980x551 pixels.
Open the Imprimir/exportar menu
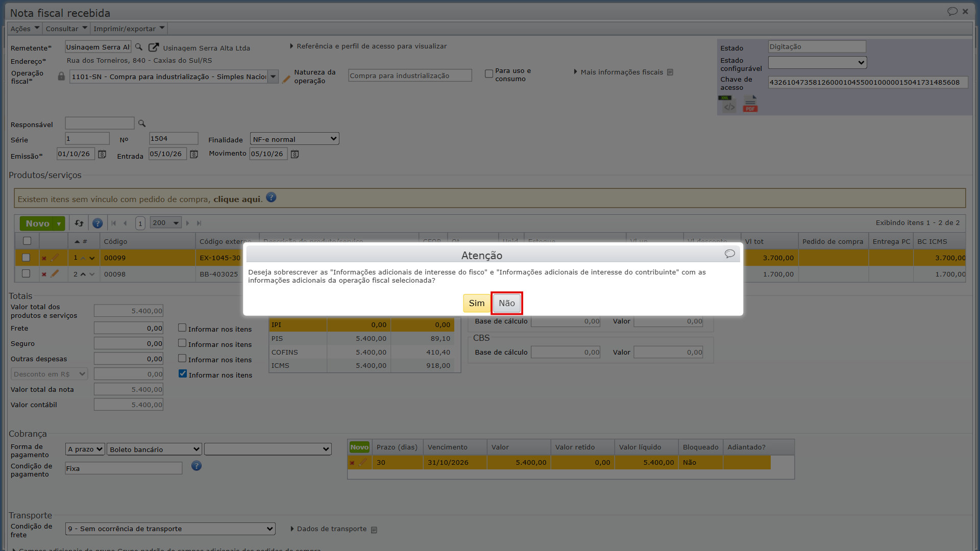(129, 29)
